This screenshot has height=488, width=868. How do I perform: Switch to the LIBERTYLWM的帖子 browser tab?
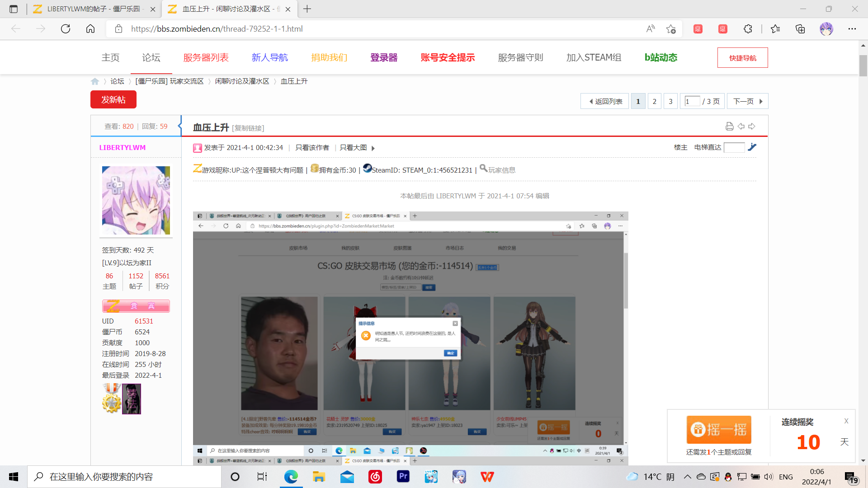pyautogui.click(x=94, y=9)
